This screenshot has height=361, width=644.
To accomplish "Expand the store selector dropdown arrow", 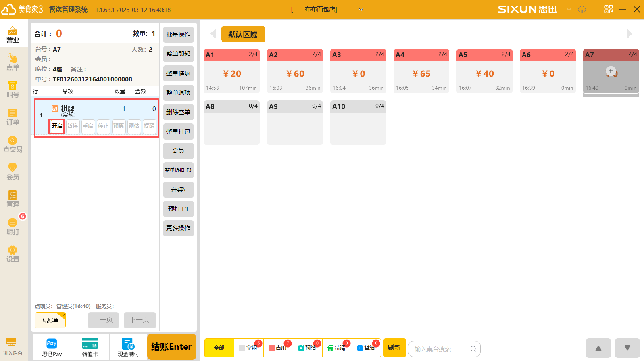I will tap(361, 9).
